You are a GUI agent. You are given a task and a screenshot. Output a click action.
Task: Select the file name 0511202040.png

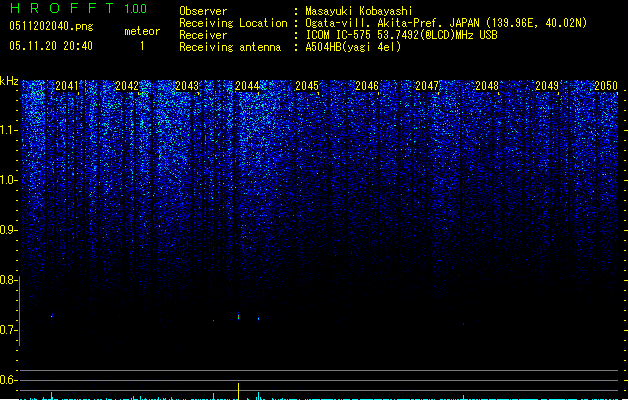point(51,26)
